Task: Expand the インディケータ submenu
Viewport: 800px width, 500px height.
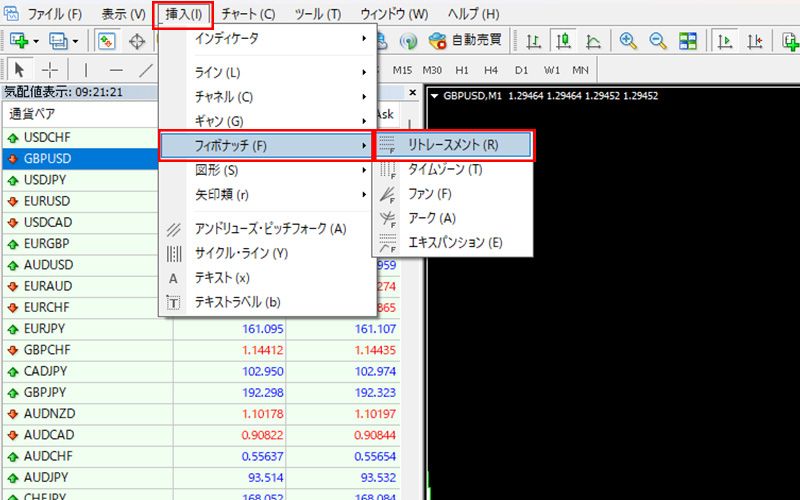Action: [x=268, y=38]
